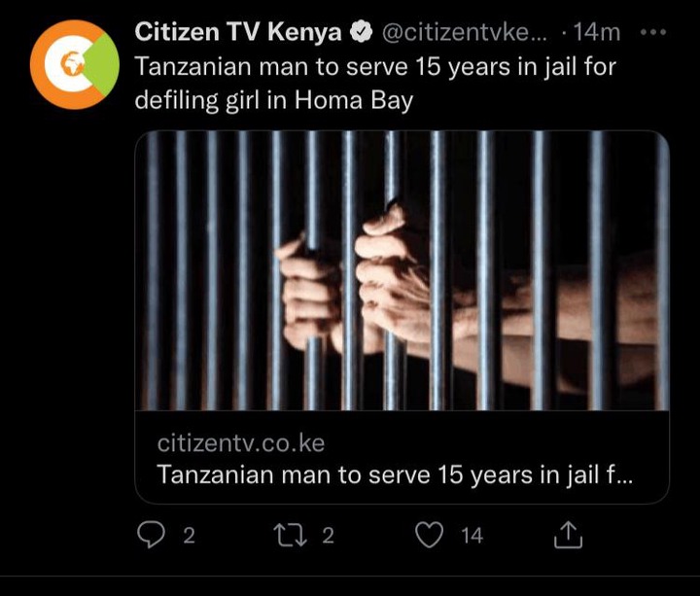Like the tweet with heart icon

tap(430, 535)
